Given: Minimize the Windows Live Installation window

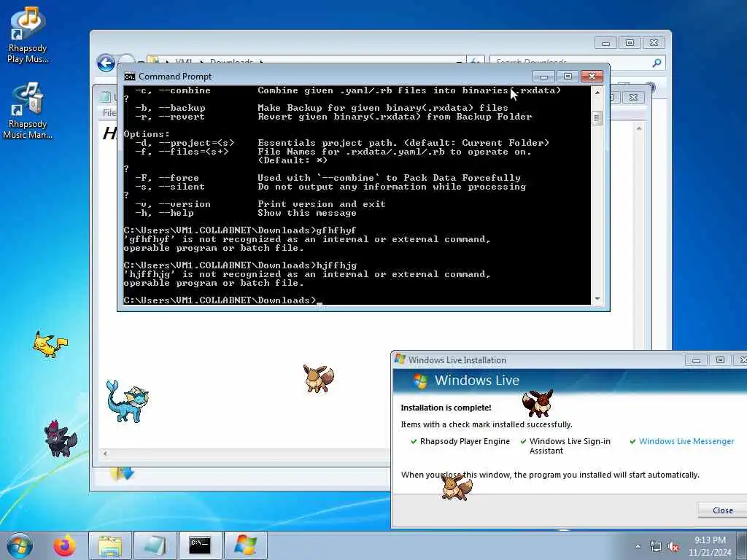Looking at the screenshot, I should tap(696, 360).
